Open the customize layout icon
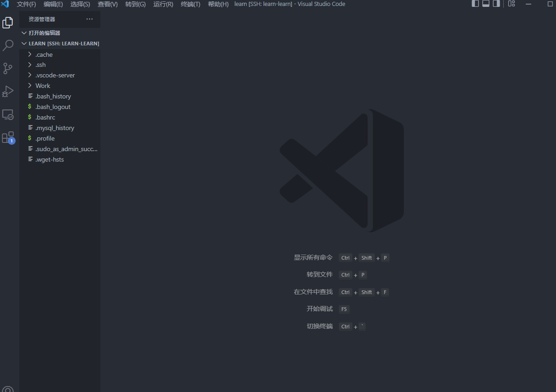The height and width of the screenshot is (392, 556). click(x=512, y=4)
